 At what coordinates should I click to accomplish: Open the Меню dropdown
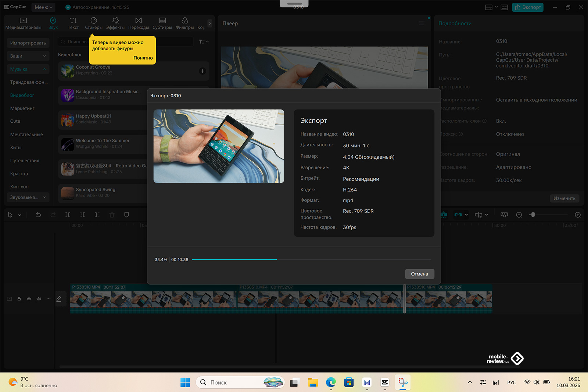(x=43, y=7)
